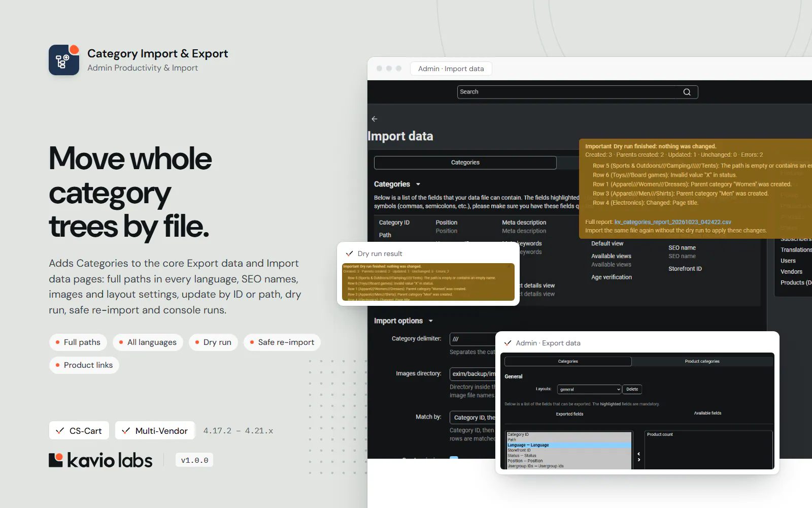The width and height of the screenshot is (812, 508).
Task: Click the checkmark beside Admin · Export data
Action: pos(507,343)
